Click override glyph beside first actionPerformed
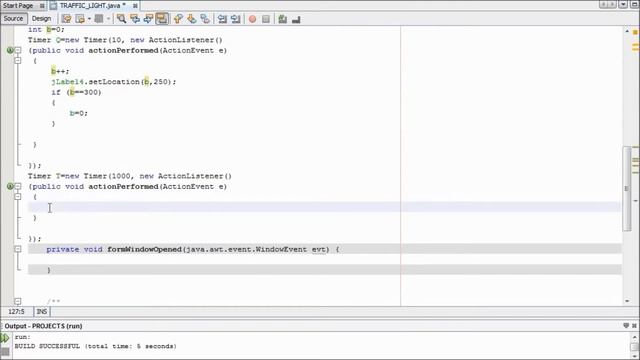 tap(10, 50)
